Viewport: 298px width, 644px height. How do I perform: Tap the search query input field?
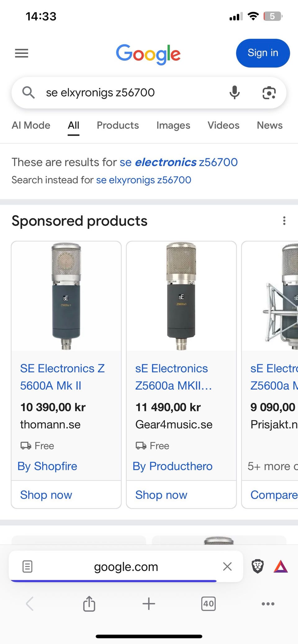tap(130, 93)
